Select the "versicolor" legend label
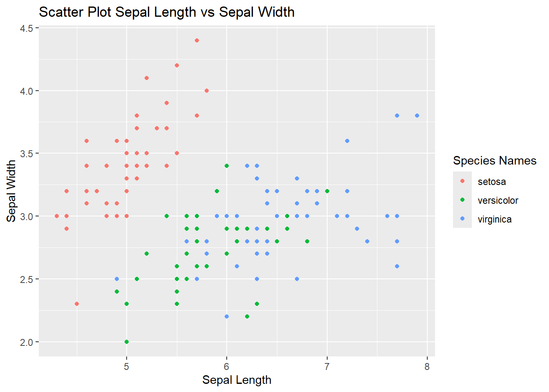This screenshot has height=392, width=549. [498, 200]
